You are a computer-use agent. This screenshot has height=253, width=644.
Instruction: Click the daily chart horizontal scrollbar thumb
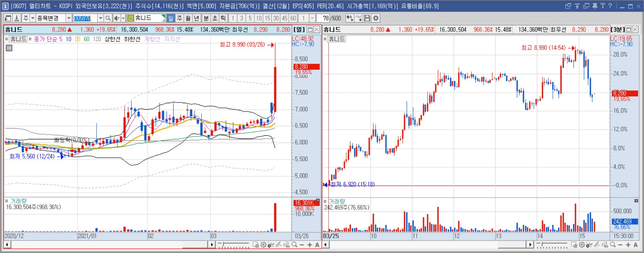point(195,245)
